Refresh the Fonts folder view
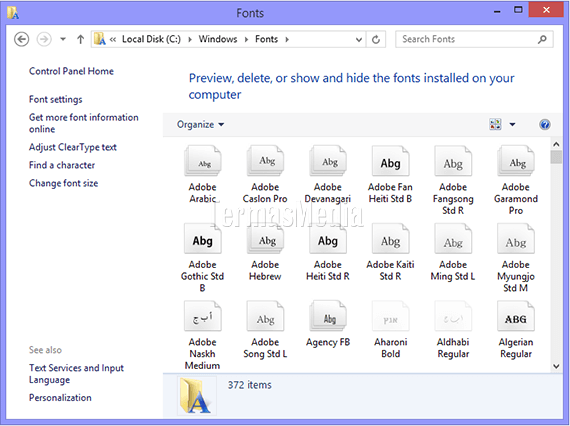Screen dimensions: 570x426 click(x=376, y=39)
